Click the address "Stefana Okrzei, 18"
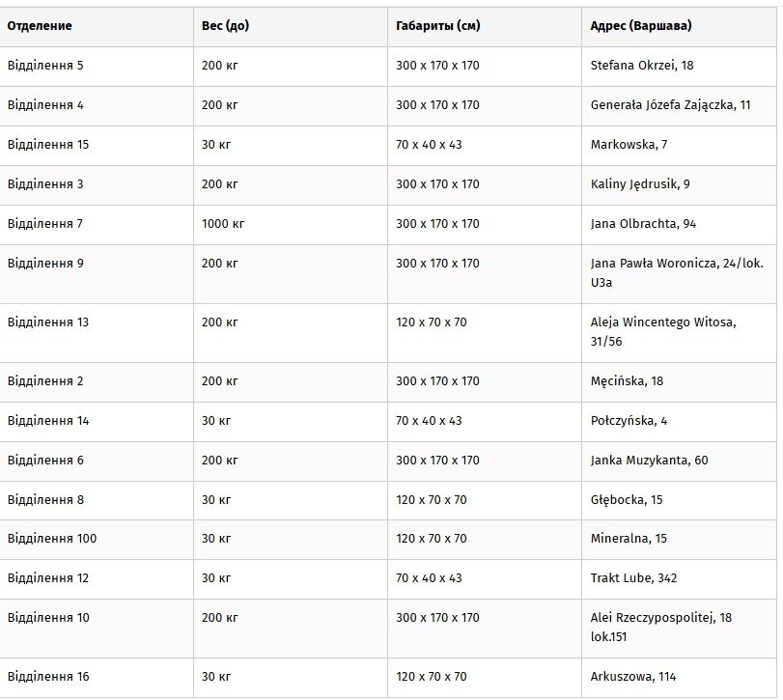783x700 pixels. 642,66
